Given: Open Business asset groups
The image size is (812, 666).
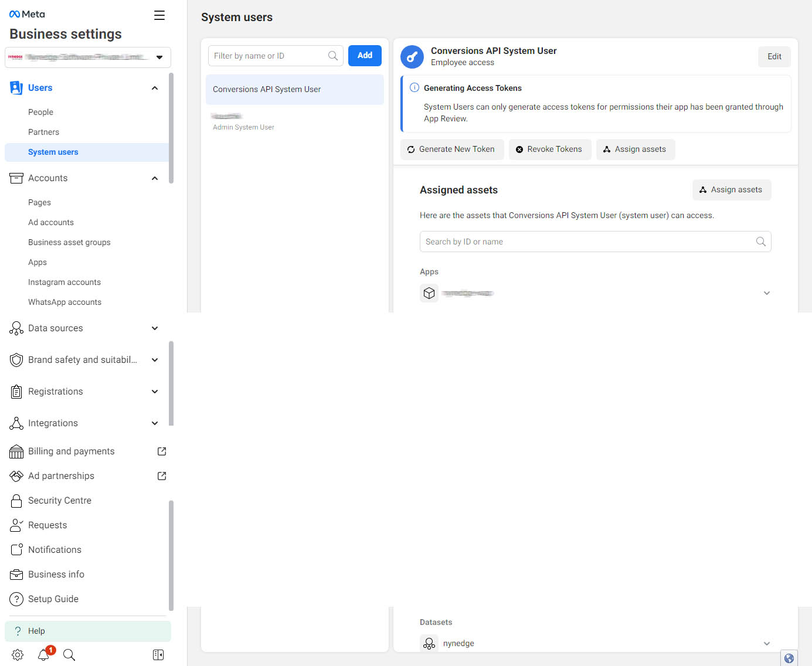Looking at the screenshot, I should (69, 242).
